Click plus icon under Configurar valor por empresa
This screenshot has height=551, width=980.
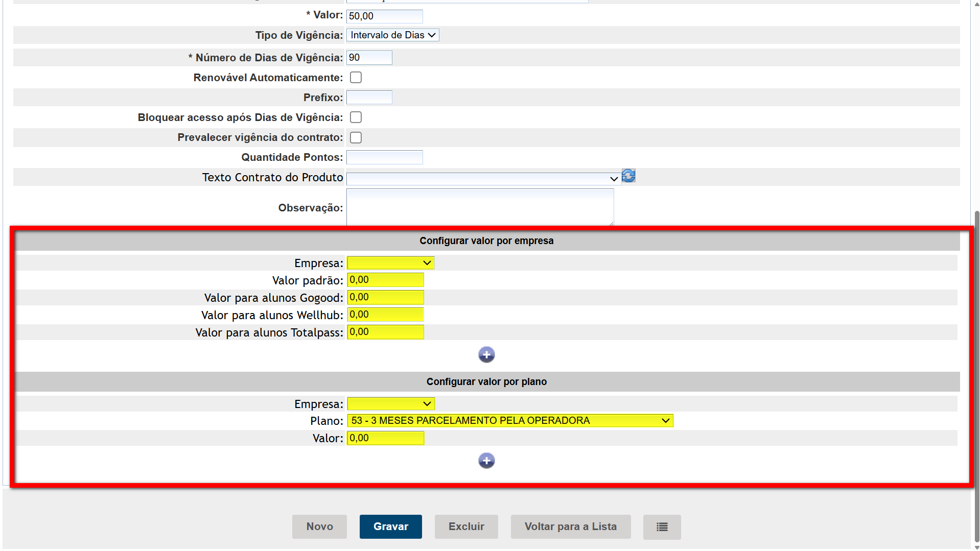tap(486, 355)
